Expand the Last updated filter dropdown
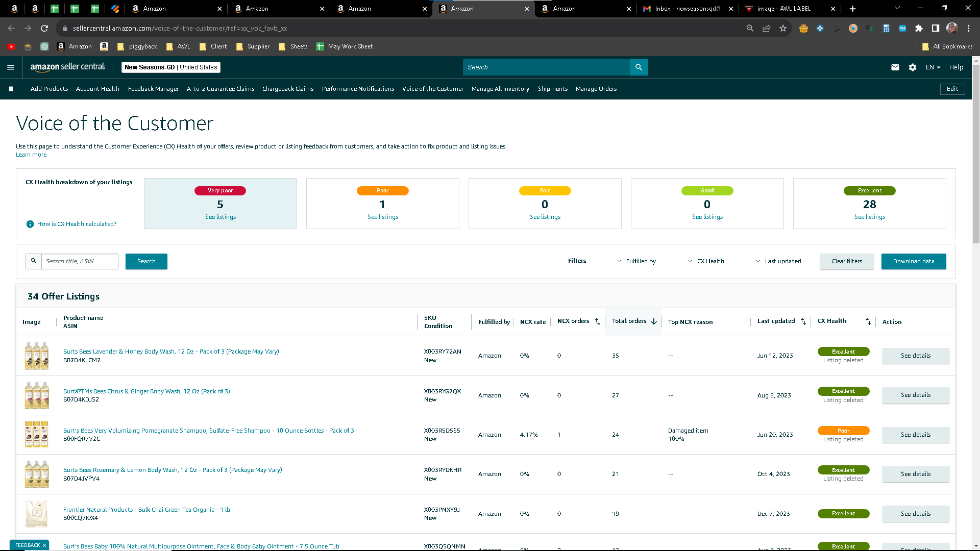Image resolution: width=980 pixels, height=551 pixels. pyautogui.click(x=778, y=261)
